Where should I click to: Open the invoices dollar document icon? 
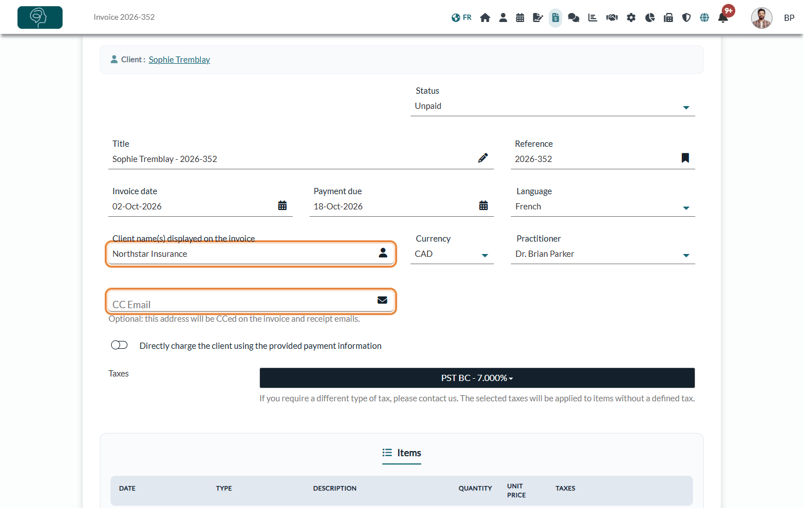pyautogui.click(x=555, y=17)
